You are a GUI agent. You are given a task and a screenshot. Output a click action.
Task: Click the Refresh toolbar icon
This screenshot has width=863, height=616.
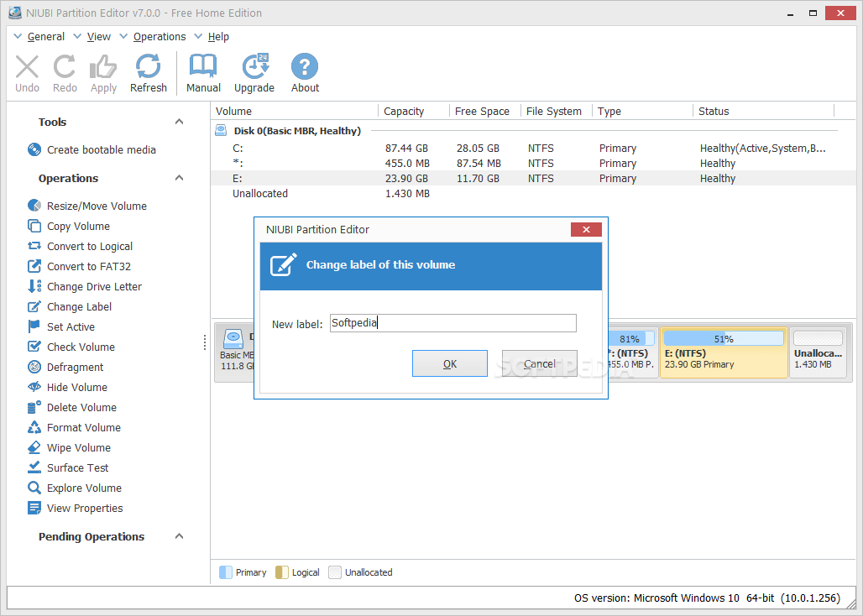point(148,72)
